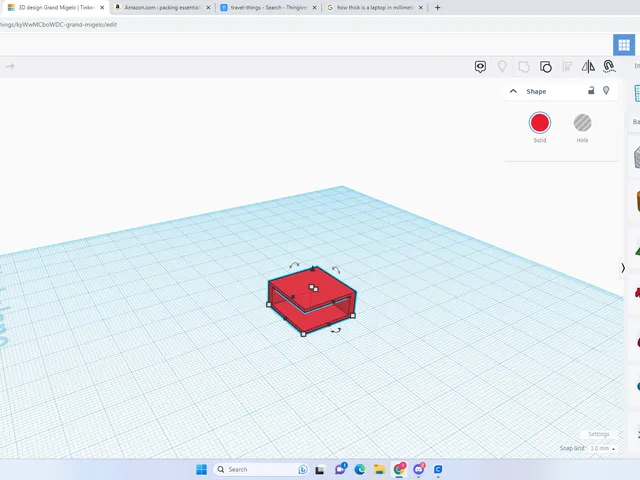Switch to the Google laptop thickness tab
640x480 pixels.
point(375,7)
